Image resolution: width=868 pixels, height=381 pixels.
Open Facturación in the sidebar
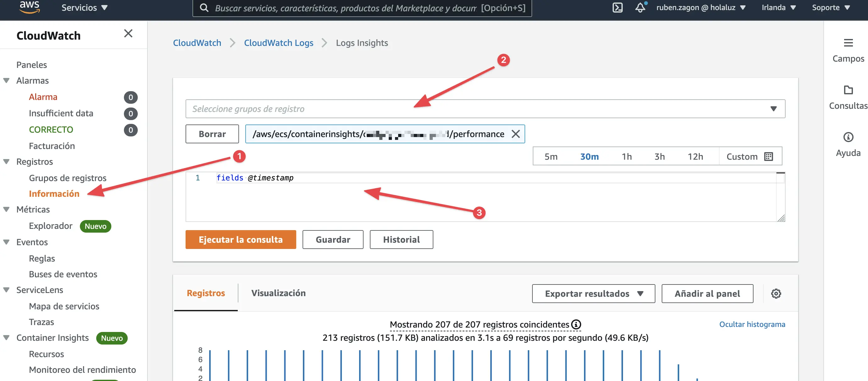[52, 146]
